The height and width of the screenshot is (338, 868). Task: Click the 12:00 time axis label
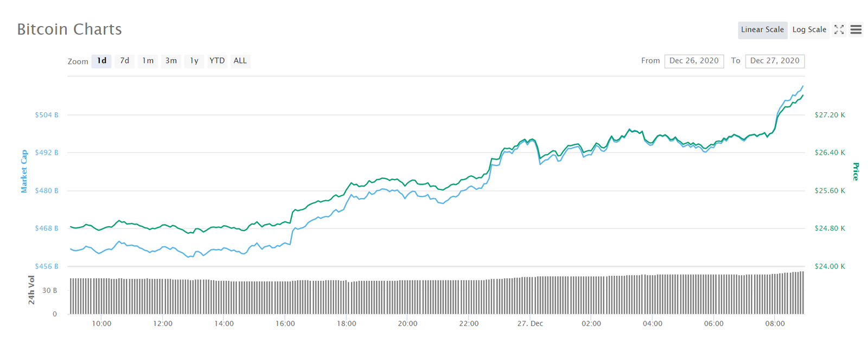[x=163, y=324]
